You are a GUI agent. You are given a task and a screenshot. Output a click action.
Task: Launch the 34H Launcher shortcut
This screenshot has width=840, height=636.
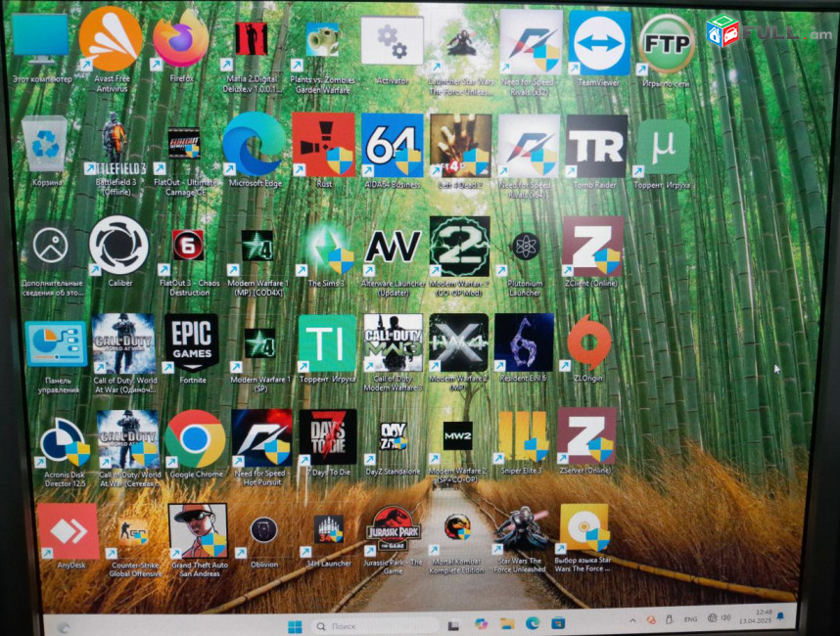[328, 529]
